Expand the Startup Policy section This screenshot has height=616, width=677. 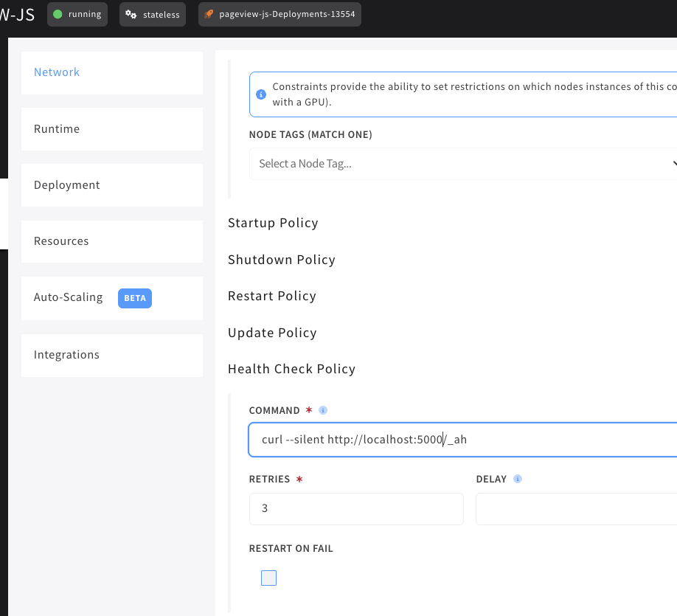click(x=273, y=223)
